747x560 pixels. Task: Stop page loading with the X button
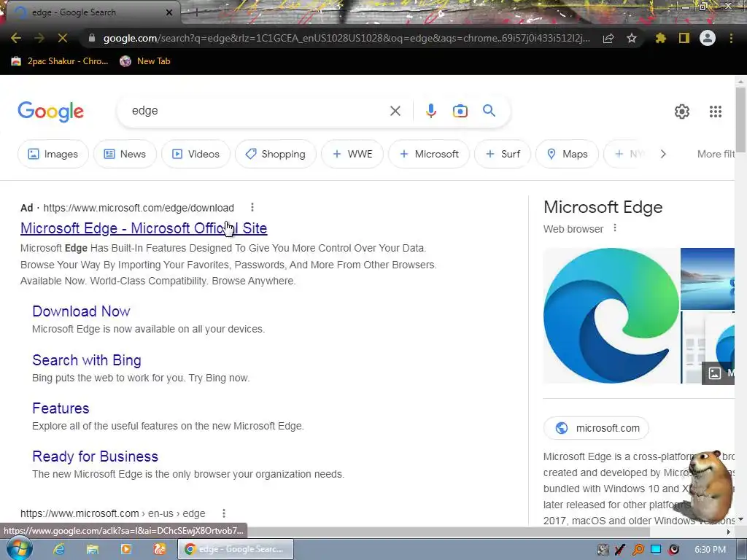pyautogui.click(x=63, y=38)
